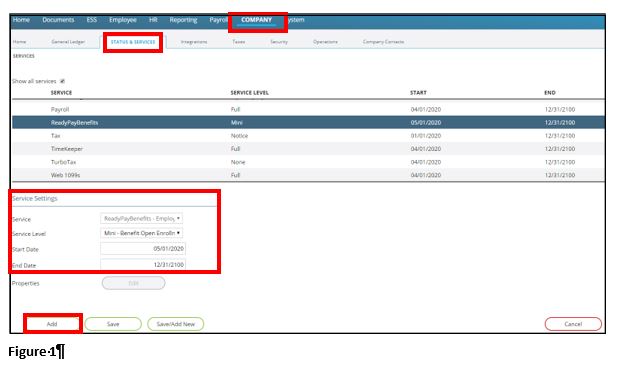622x380 pixels.
Task: Switch to Status & Services tab
Action: coord(133,42)
